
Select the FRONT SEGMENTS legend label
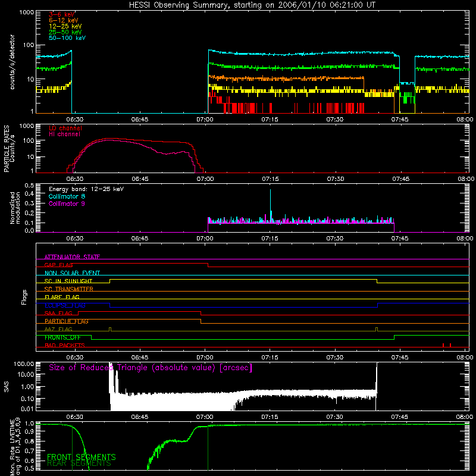coord(82,457)
